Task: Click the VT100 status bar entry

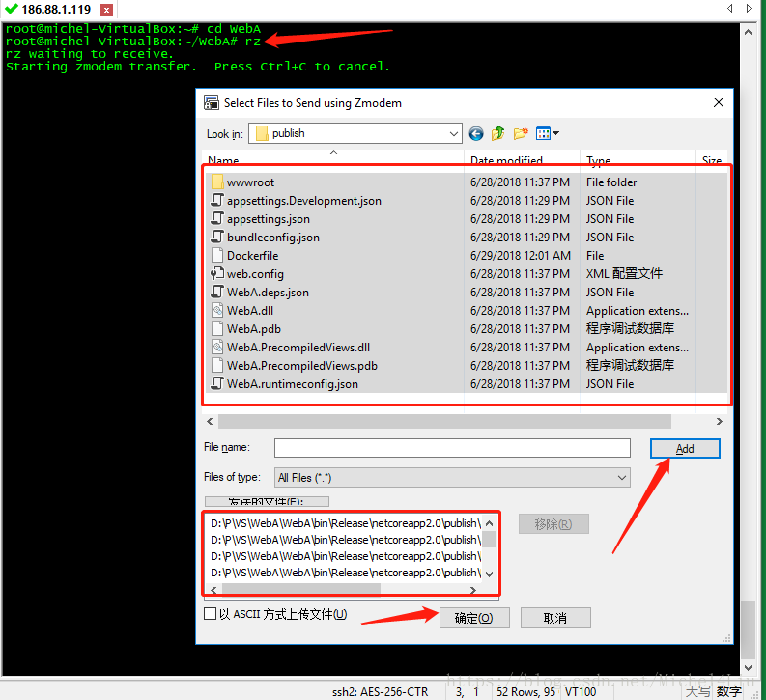Action: pyautogui.click(x=581, y=691)
